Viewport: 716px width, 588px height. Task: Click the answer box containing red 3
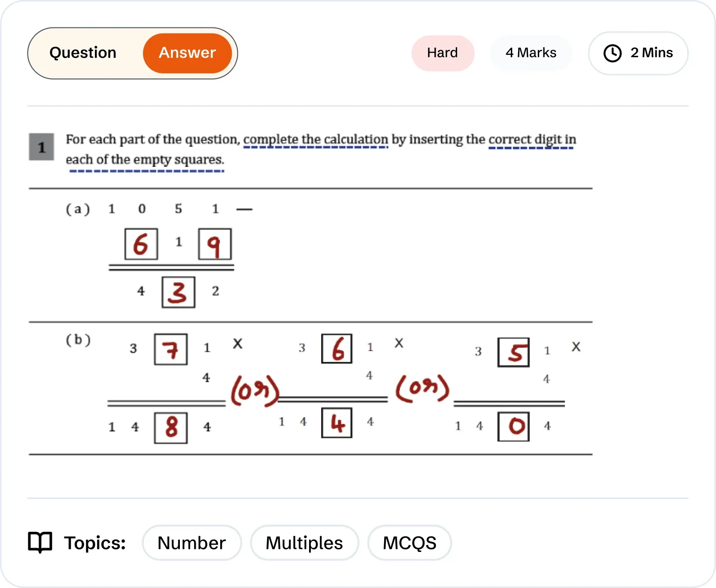(x=178, y=292)
